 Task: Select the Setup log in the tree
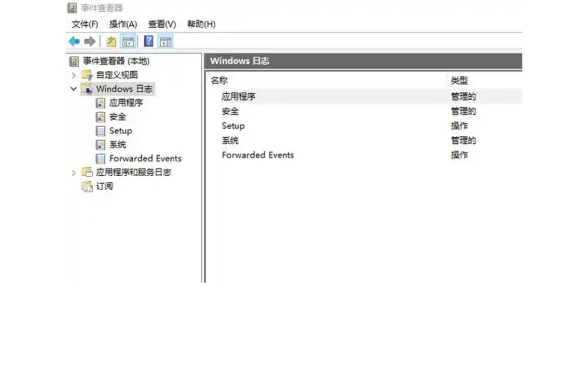pyautogui.click(x=120, y=131)
